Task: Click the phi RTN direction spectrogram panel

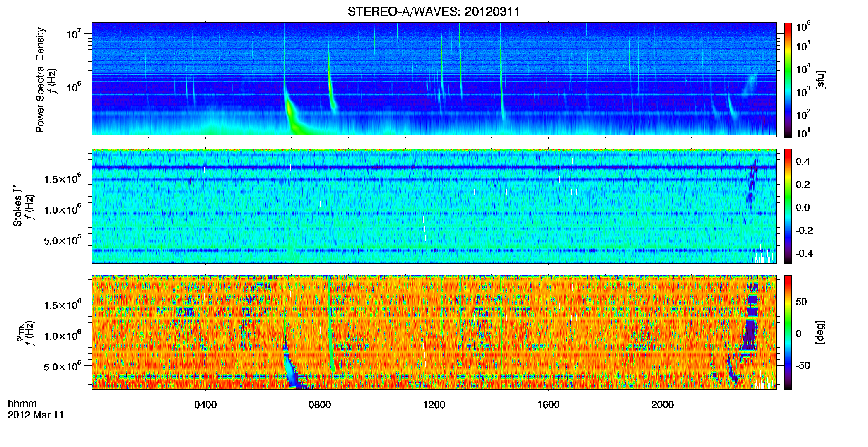Action: coord(434,332)
